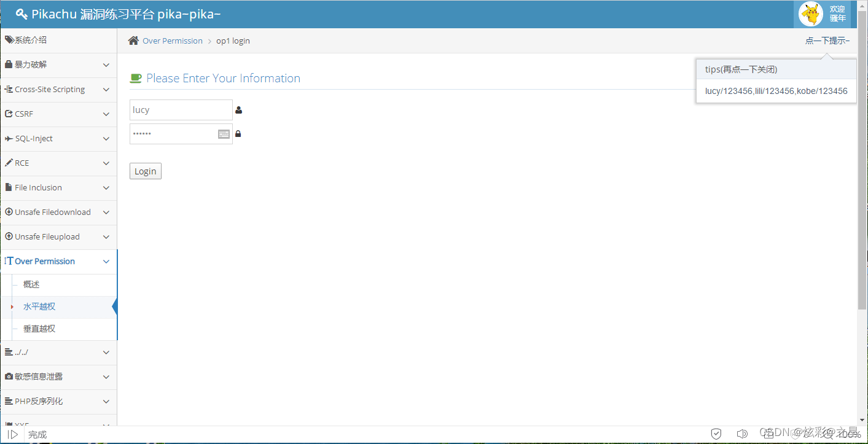Expand the RCE chevron
This screenshot has height=444, width=868.
(106, 163)
